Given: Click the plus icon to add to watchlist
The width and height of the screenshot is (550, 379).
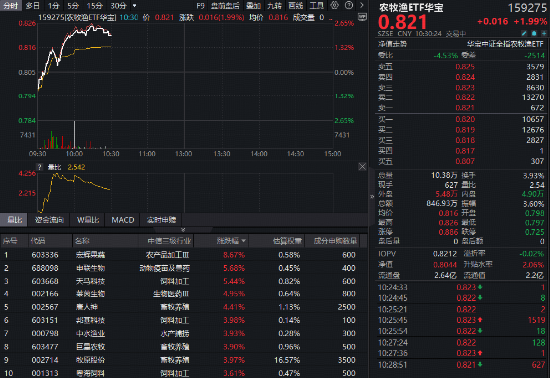Looking at the screenshot, I should (544, 33).
